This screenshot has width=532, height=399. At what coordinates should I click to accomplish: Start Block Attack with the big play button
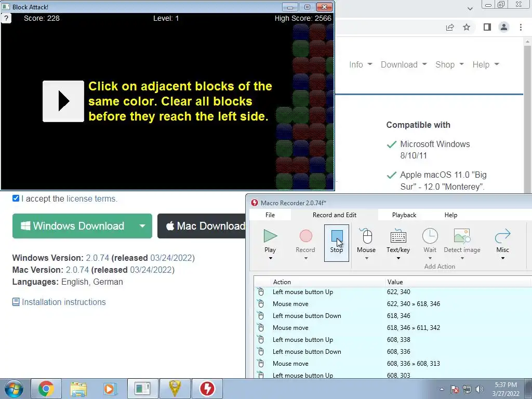coord(63,101)
